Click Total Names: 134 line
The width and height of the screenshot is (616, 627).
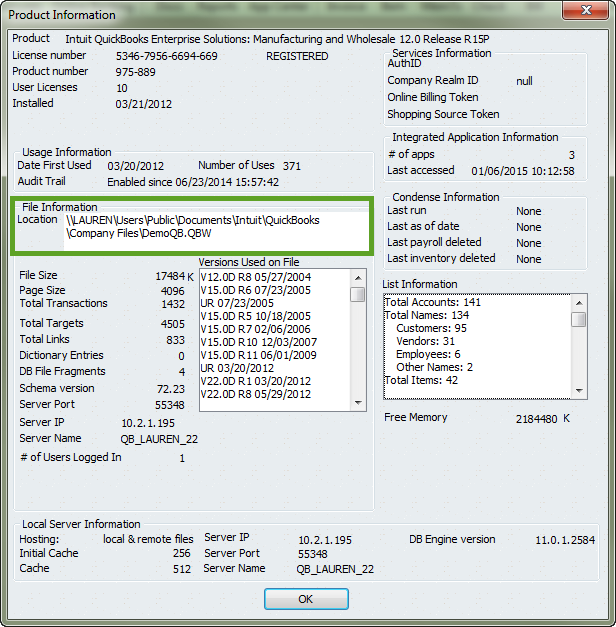tap(426, 315)
